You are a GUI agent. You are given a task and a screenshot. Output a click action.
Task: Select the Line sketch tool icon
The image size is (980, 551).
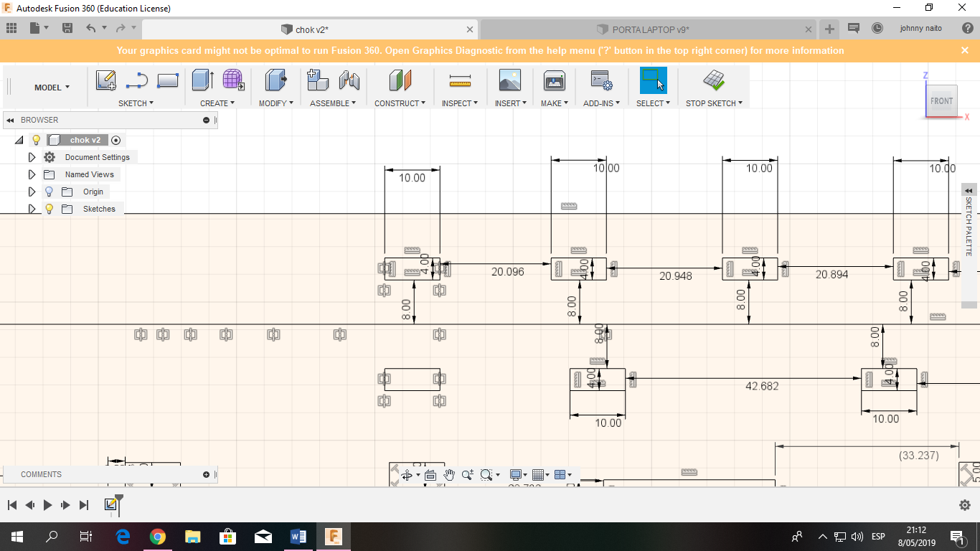click(x=136, y=80)
